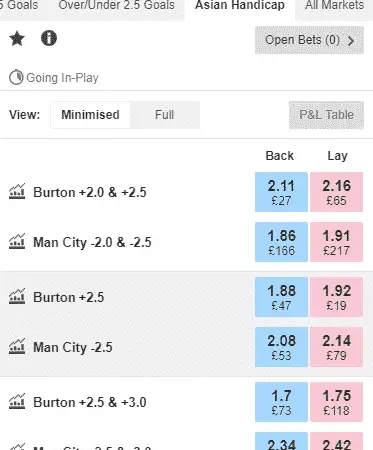Open the Over/Under 2.5 Goals tab
The image size is (373, 450).
(117, 6)
